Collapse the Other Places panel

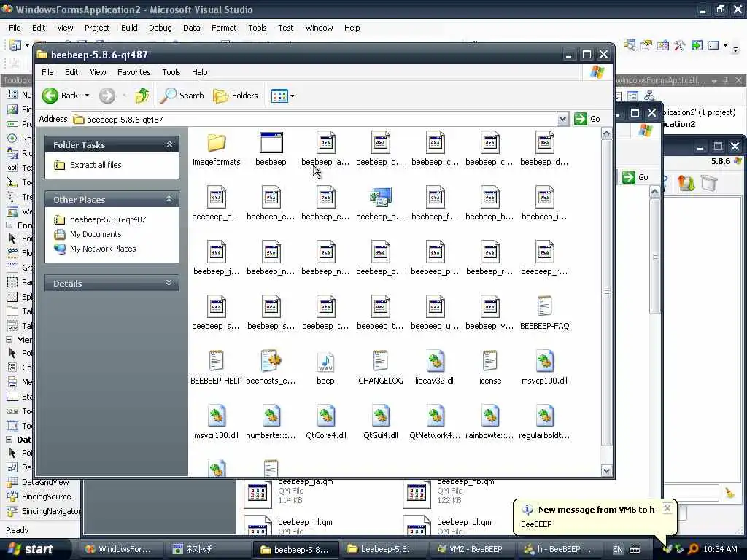[x=169, y=199]
